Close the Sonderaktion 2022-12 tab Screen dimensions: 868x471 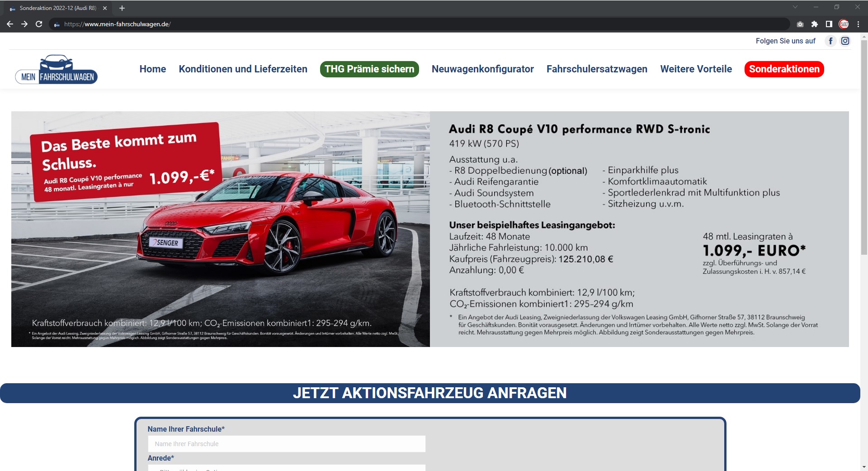point(105,8)
